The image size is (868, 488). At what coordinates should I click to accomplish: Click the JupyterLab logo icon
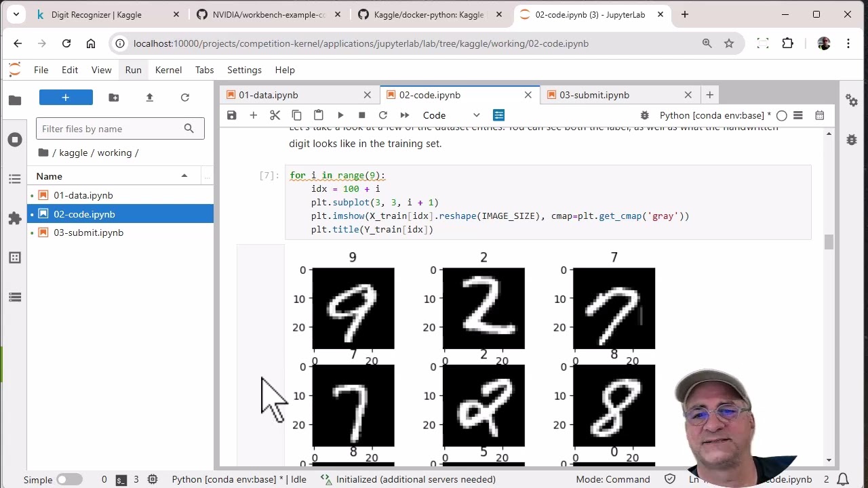tap(15, 70)
